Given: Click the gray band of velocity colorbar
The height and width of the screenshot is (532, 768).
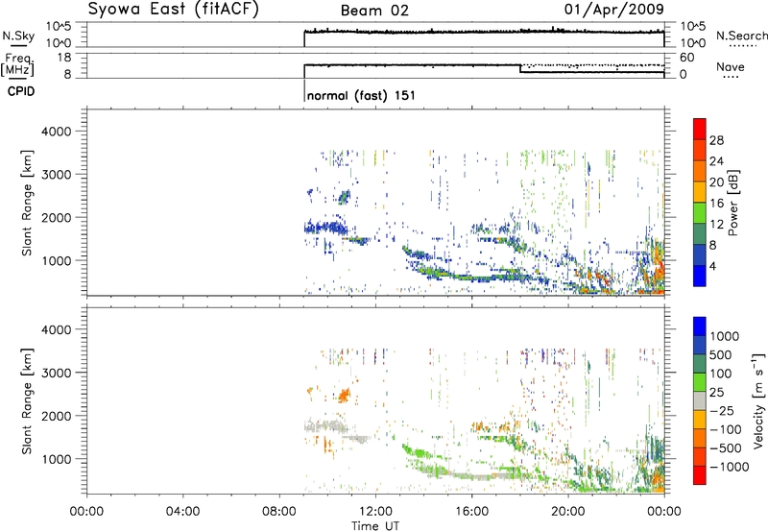Looking at the screenshot, I should click(x=700, y=400).
